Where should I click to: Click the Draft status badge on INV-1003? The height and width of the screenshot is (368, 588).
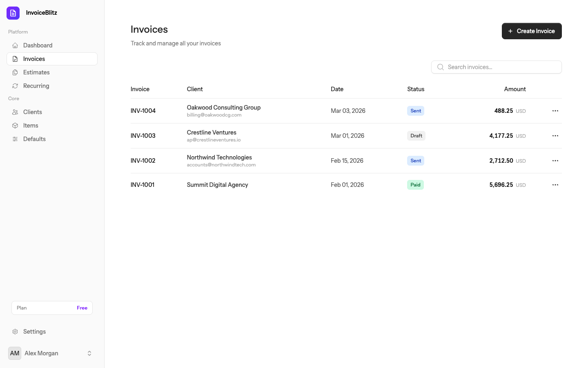tap(416, 135)
